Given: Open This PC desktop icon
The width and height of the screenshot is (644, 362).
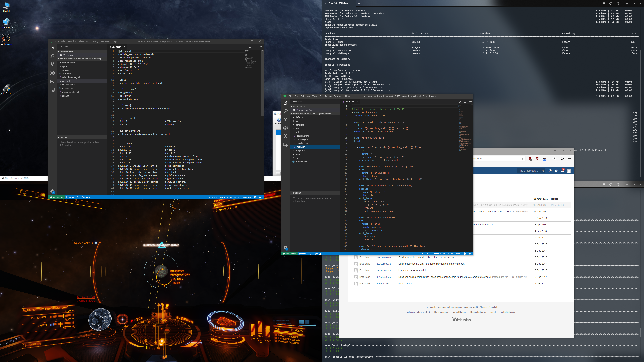Looking at the screenshot, I should (6, 7).
